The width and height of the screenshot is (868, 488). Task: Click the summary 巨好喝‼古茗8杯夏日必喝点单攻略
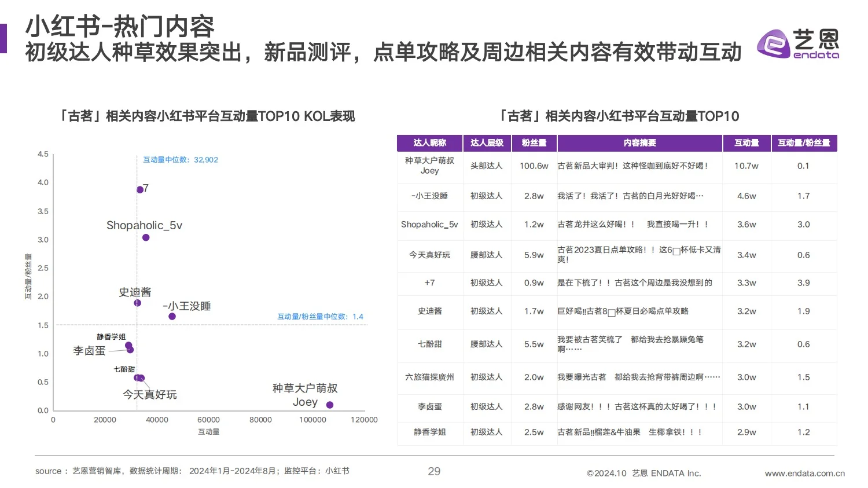pyautogui.click(x=623, y=311)
